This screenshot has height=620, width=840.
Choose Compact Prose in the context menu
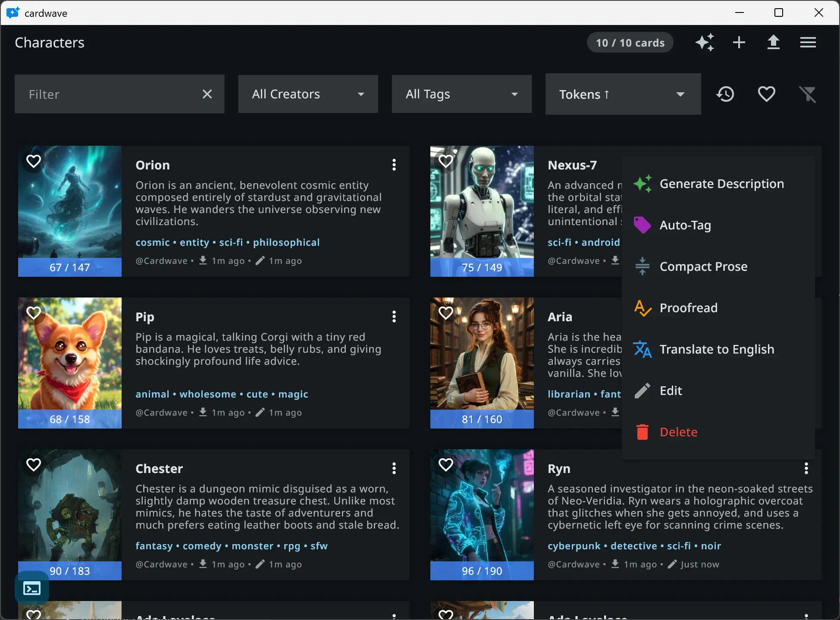point(703,266)
